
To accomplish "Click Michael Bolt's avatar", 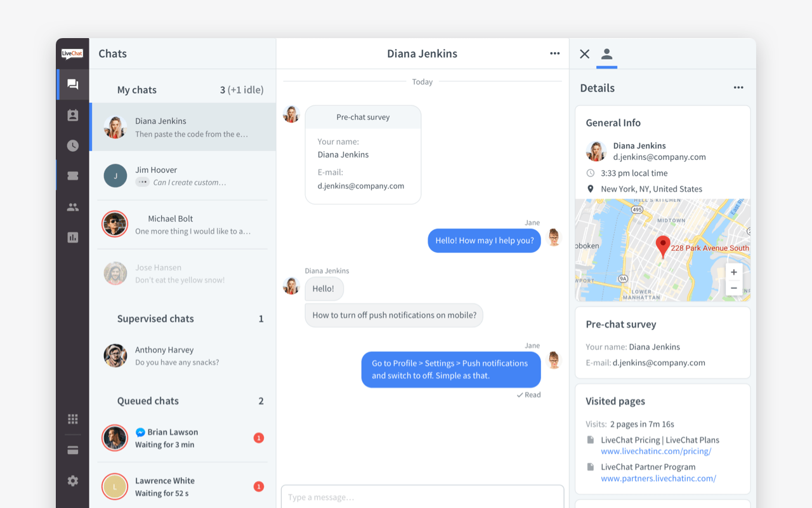I will (115, 224).
